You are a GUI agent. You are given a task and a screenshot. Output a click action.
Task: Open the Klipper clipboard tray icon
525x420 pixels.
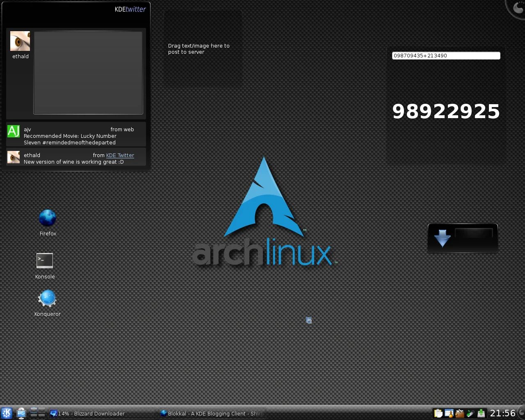(438, 413)
